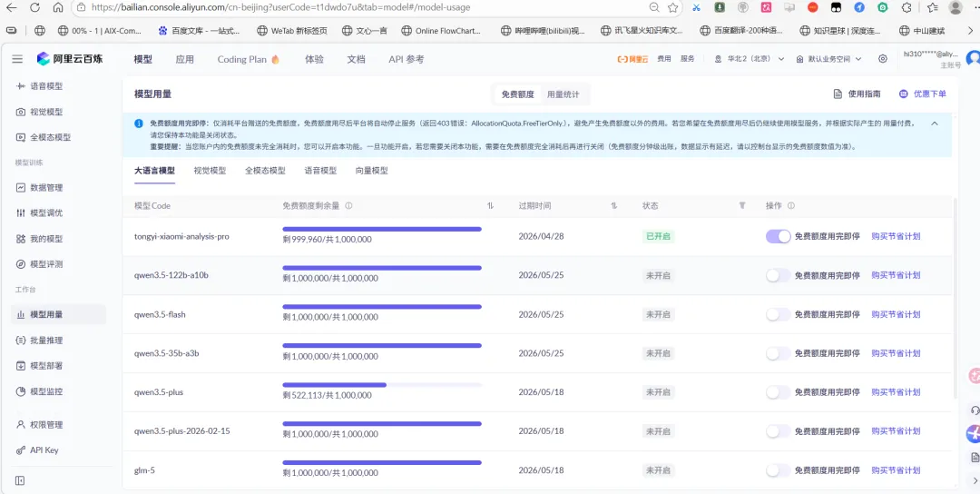The width and height of the screenshot is (980, 494).
Task: Enable free-quota stop for glm-5
Action: [779, 470]
